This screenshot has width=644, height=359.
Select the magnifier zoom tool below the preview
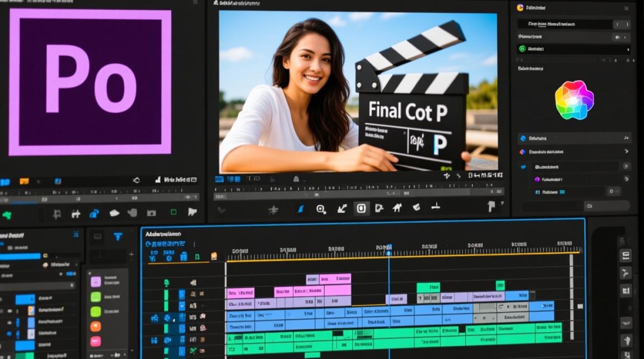coord(321,209)
